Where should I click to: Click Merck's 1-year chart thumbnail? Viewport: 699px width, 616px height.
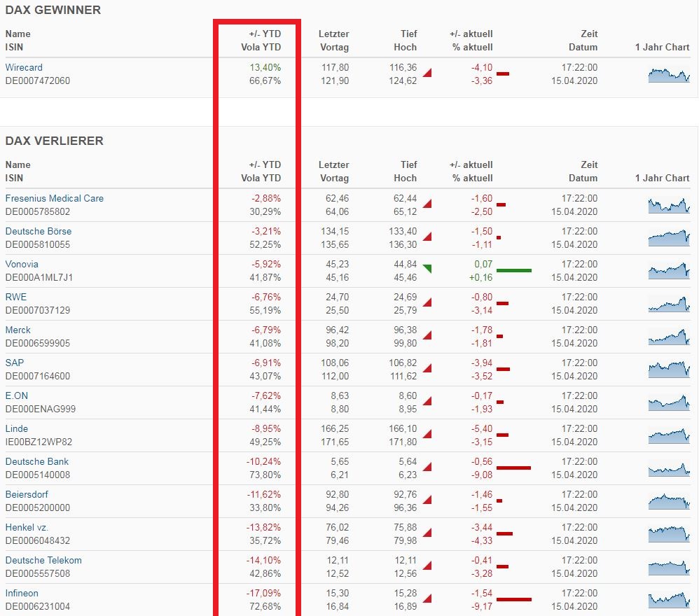669,337
